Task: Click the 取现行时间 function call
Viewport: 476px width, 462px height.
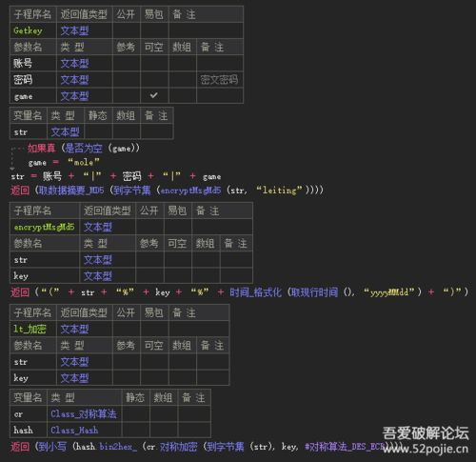Action: click(315, 292)
